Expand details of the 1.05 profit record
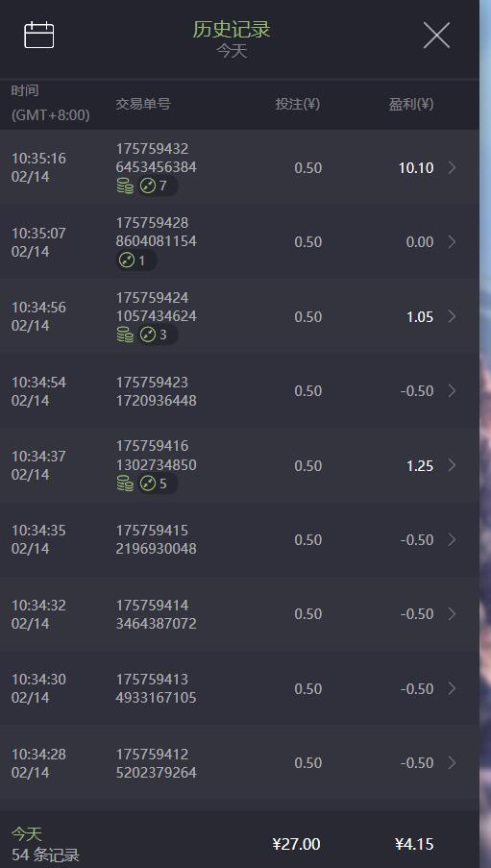The height and width of the screenshot is (868, 491). 452,316
